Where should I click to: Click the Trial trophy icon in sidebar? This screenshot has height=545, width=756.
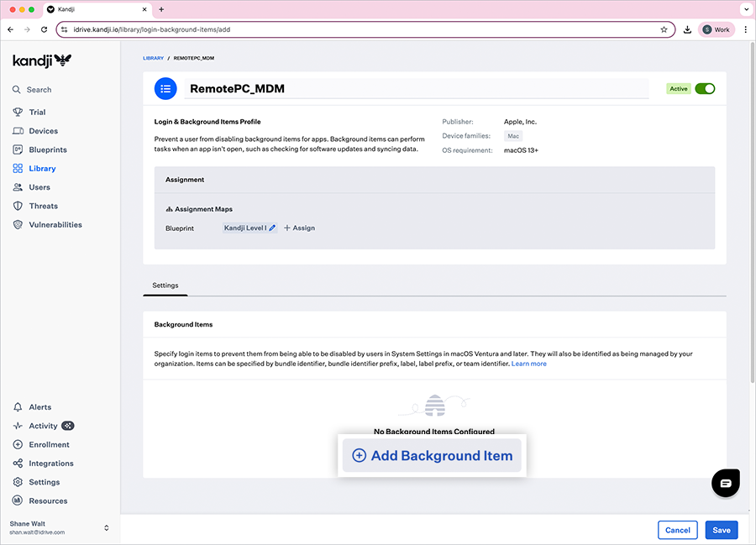[x=18, y=113]
